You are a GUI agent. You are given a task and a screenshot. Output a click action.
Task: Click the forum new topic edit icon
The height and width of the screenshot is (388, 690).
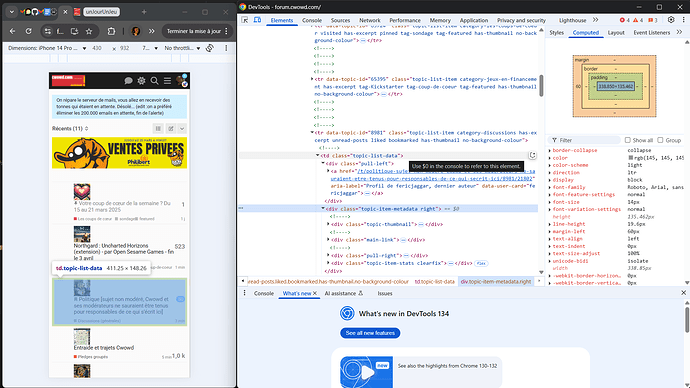pos(171,128)
